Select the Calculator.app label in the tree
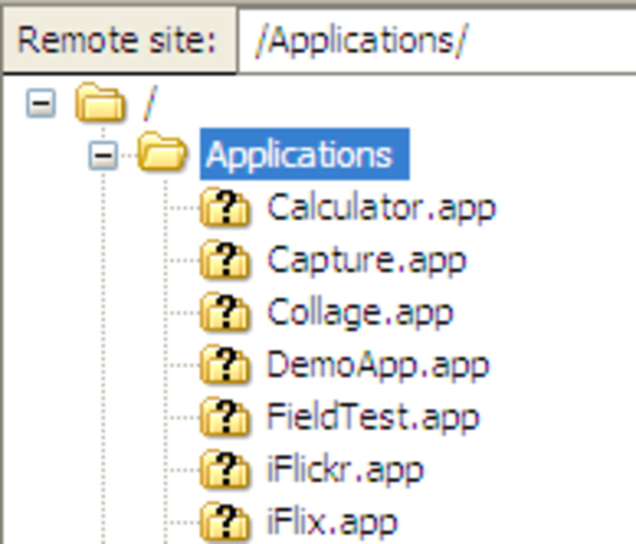636x544 pixels. coord(381,208)
